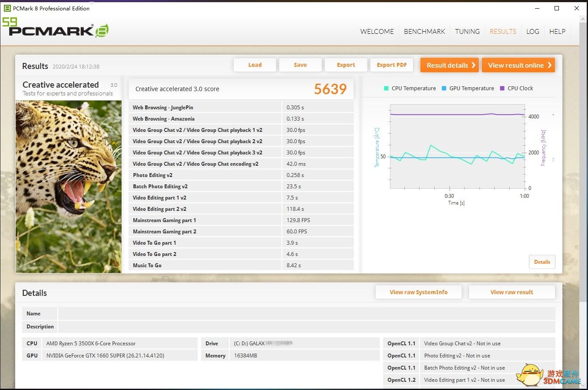
Task: Click the Description input field
Action: tap(307, 327)
